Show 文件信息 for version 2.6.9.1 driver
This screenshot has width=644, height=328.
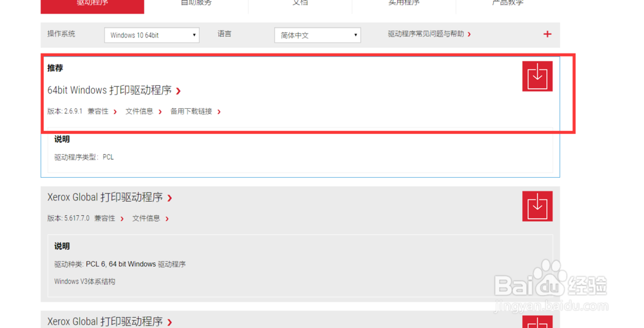click(x=144, y=111)
